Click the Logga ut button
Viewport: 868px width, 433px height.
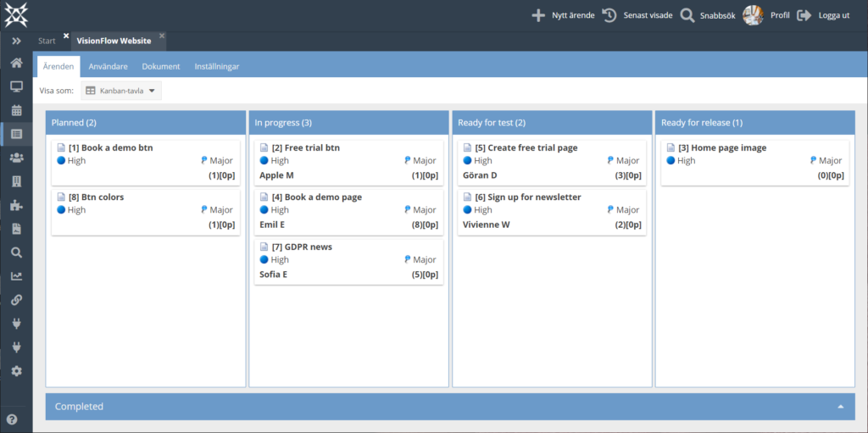823,15
